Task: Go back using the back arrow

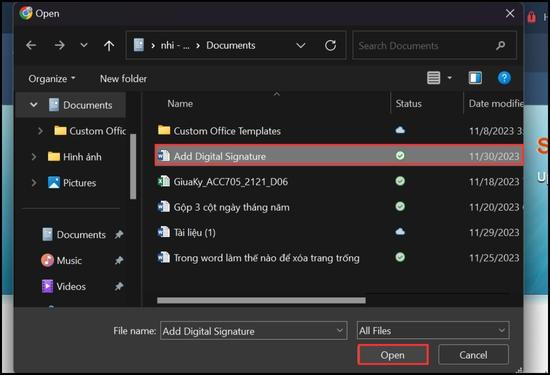Action: pyautogui.click(x=31, y=45)
